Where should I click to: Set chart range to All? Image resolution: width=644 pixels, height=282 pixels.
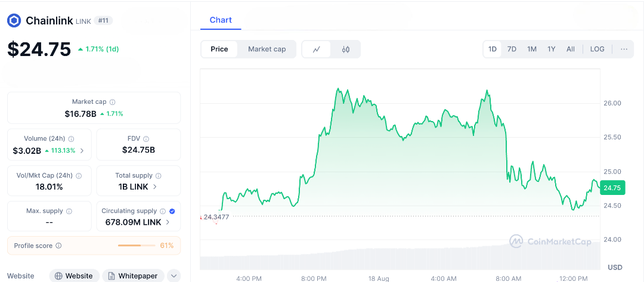click(571, 49)
